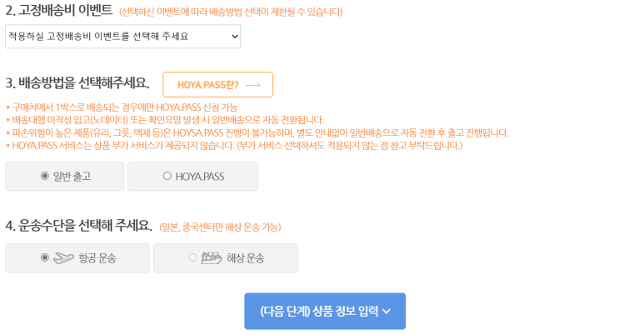The width and height of the screenshot is (644, 335).
Task: Click the 3. 배송방법을 선택해주세요 heading
Action: pyautogui.click(x=77, y=82)
